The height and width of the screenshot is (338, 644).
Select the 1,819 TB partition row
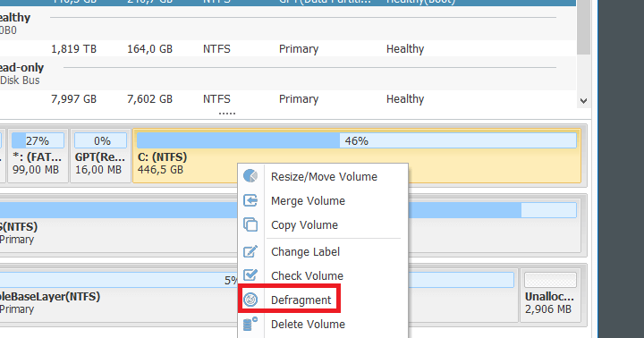coord(287,48)
